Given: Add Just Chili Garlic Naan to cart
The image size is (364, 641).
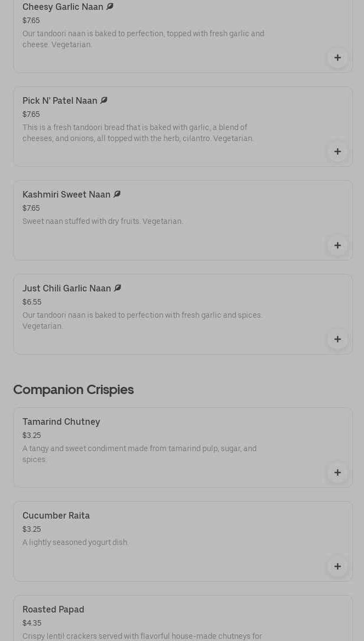Looking at the screenshot, I should coord(337,339).
